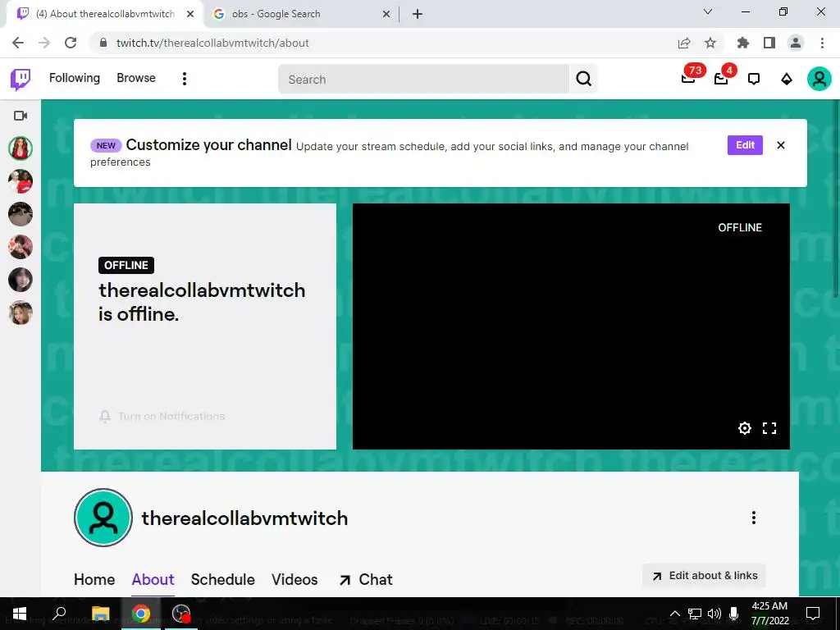Open the Windows Start menu

point(20,614)
